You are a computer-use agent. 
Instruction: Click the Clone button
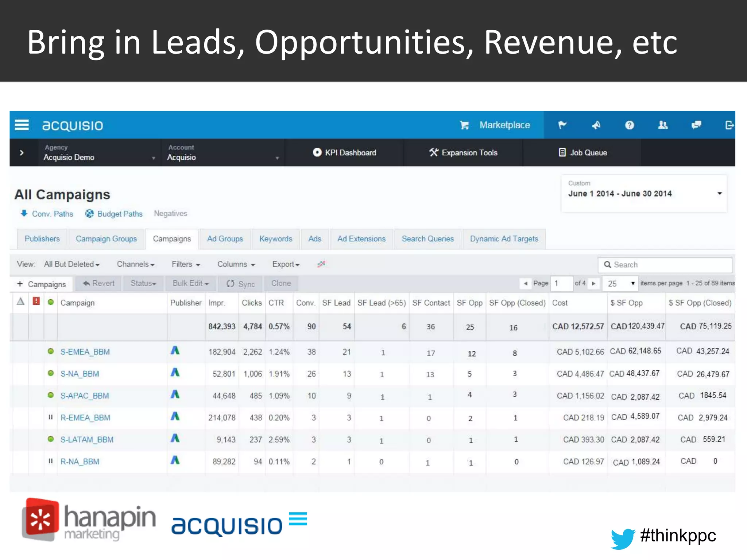click(x=281, y=283)
